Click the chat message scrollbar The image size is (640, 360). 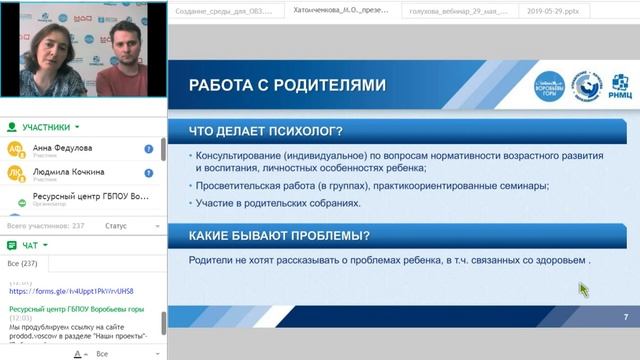coord(164,323)
